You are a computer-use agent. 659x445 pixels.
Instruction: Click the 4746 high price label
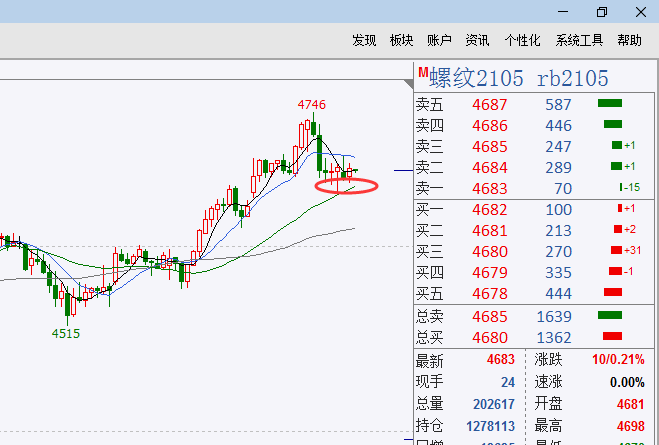coord(312,104)
